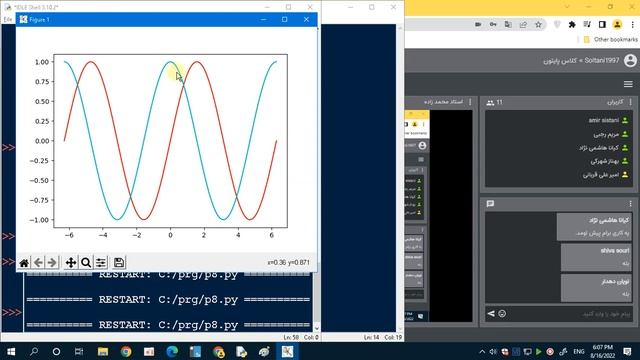Image resolution: width=640 pixels, height=360 pixels.
Task: Select user کیانا هاشمی نژاد in the users list
Action: click(x=604, y=147)
